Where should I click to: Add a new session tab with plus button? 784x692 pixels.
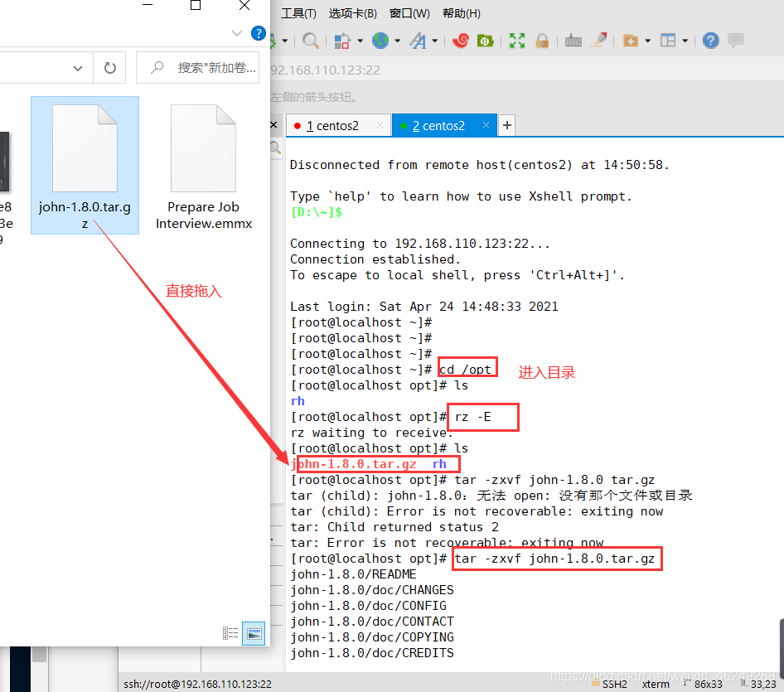pos(507,125)
